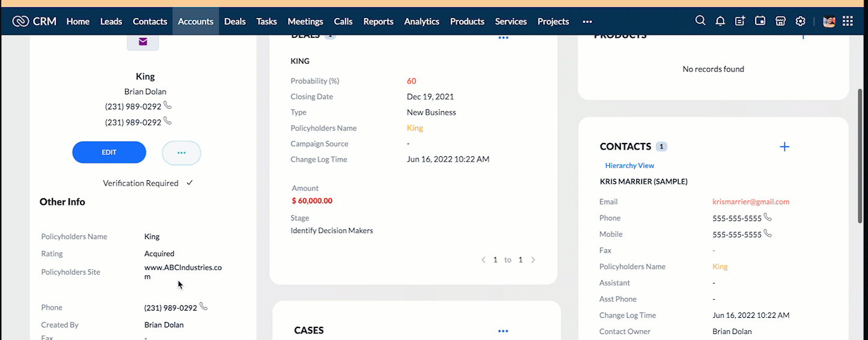Click the quick create plus icon
This screenshot has height=340, width=868.
740,21
